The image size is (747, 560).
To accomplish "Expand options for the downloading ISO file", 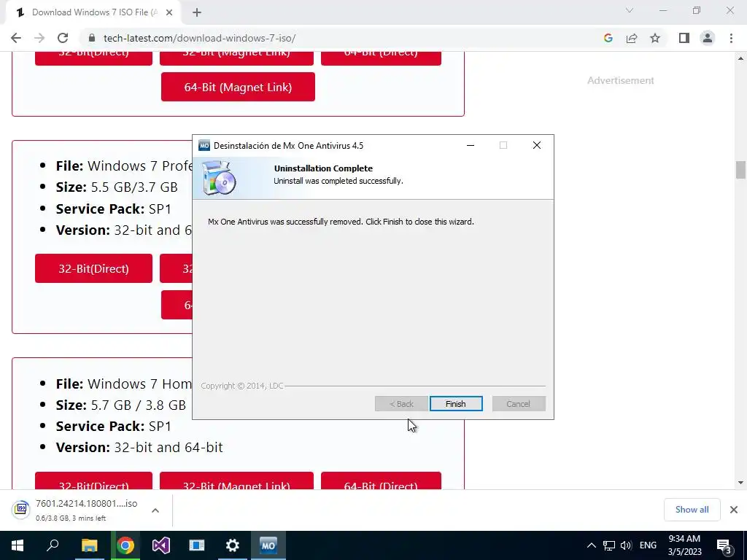I will tap(155, 510).
